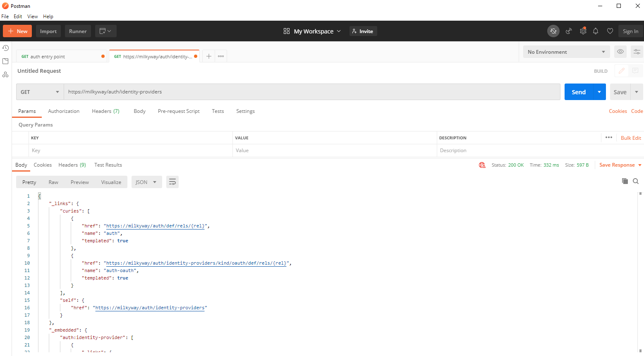
Task: Click the request URL field
Action: pyautogui.click(x=312, y=92)
